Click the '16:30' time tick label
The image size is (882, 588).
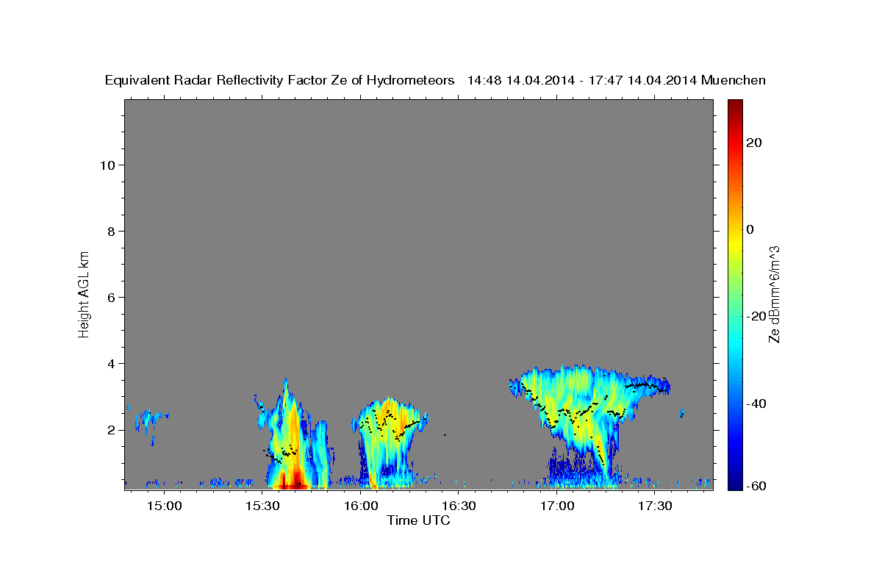point(459,506)
